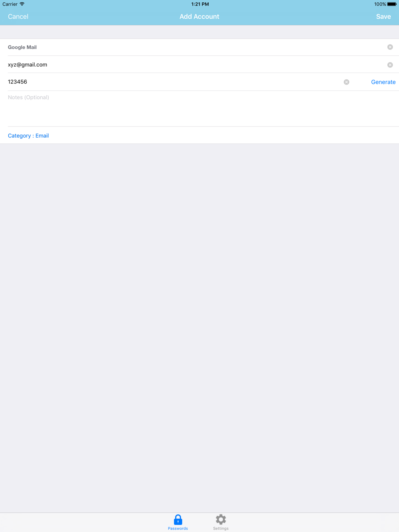
Task: Focus the xyz@gmail.com username field
Action: point(196,65)
